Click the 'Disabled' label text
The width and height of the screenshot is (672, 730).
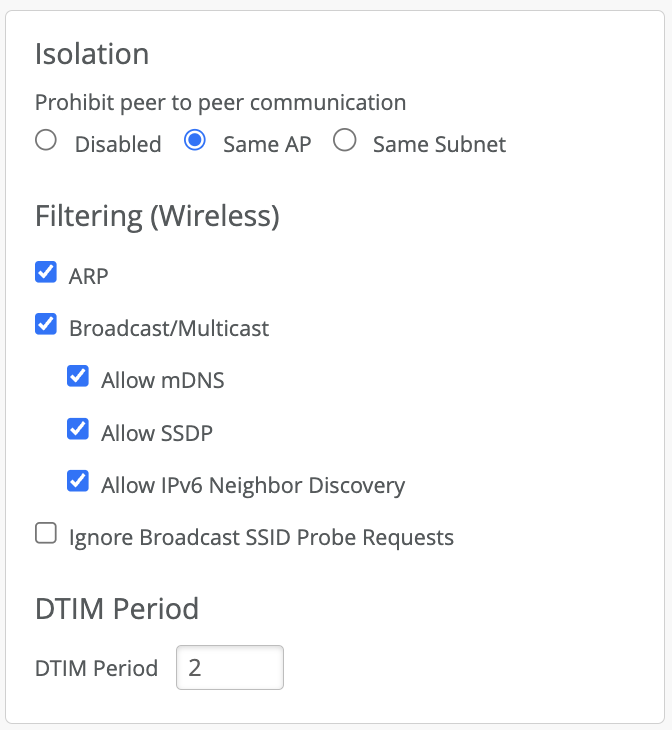pyautogui.click(x=117, y=144)
